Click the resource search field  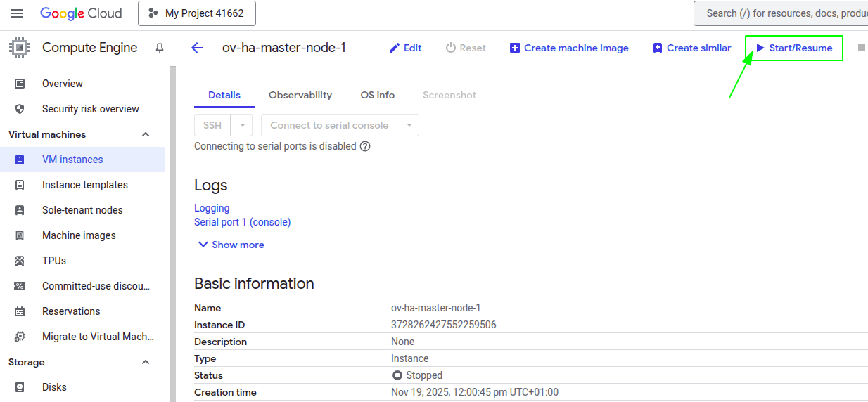coord(781,13)
